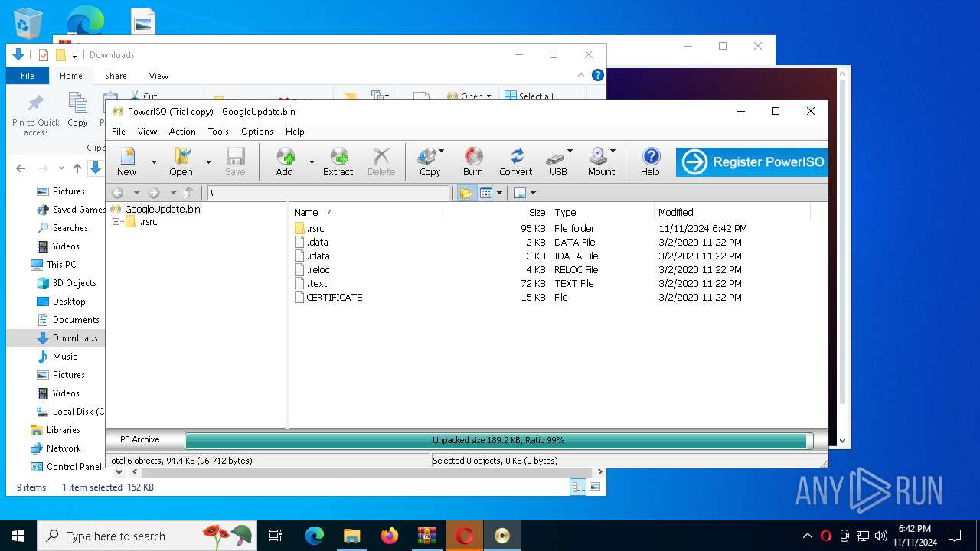Click the Forward navigation arrow in PowerISO

click(x=154, y=193)
